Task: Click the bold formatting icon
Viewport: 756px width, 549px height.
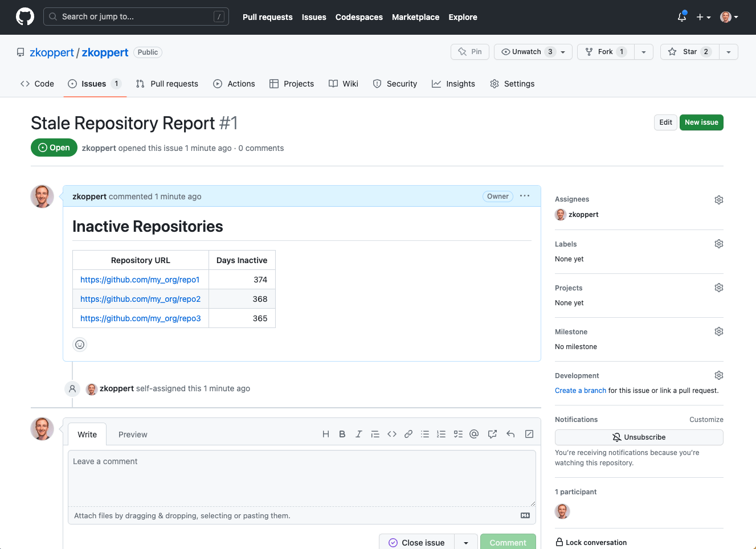Action: coord(342,434)
